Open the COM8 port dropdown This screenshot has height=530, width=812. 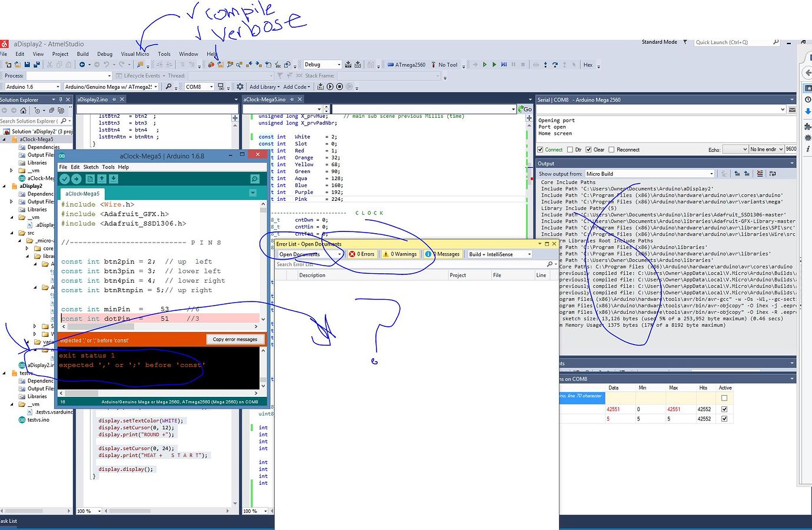tap(198, 87)
